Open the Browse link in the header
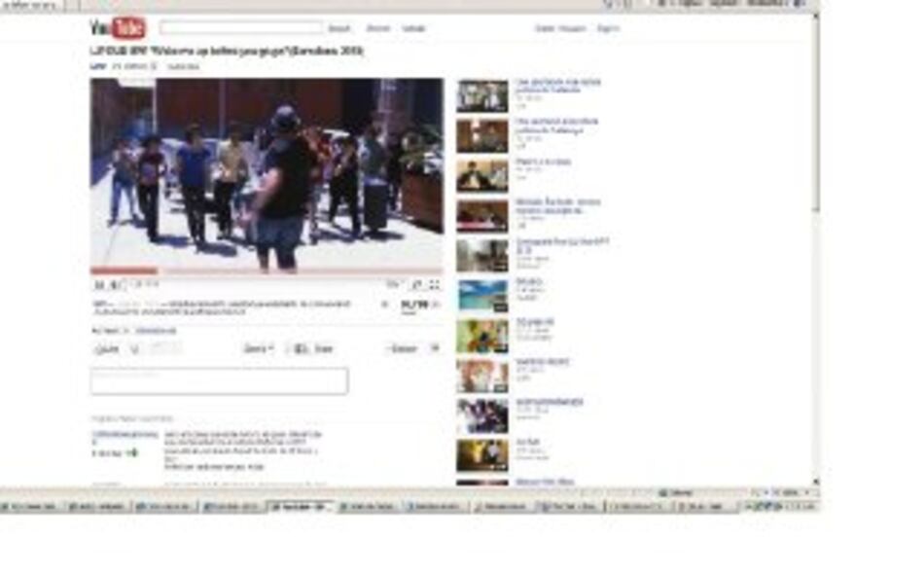The image size is (924, 575). pyautogui.click(x=378, y=28)
